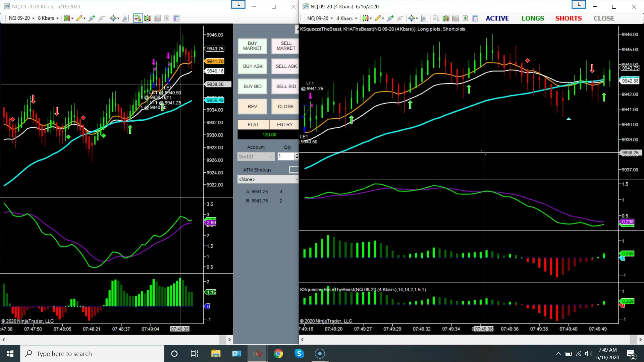Click CLOSE button in Chart Trader panel
This screenshot has width=644, height=362.
tap(285, 107)
